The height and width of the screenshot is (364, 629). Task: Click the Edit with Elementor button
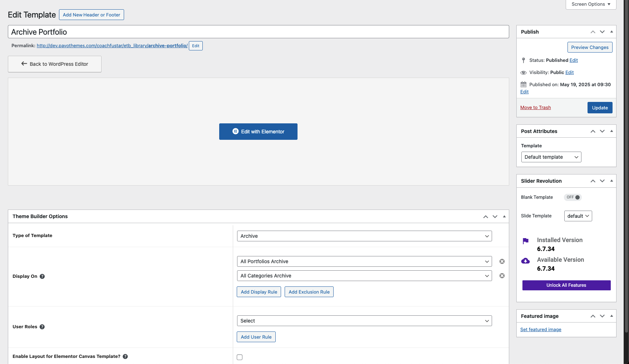tap(258, 132)
